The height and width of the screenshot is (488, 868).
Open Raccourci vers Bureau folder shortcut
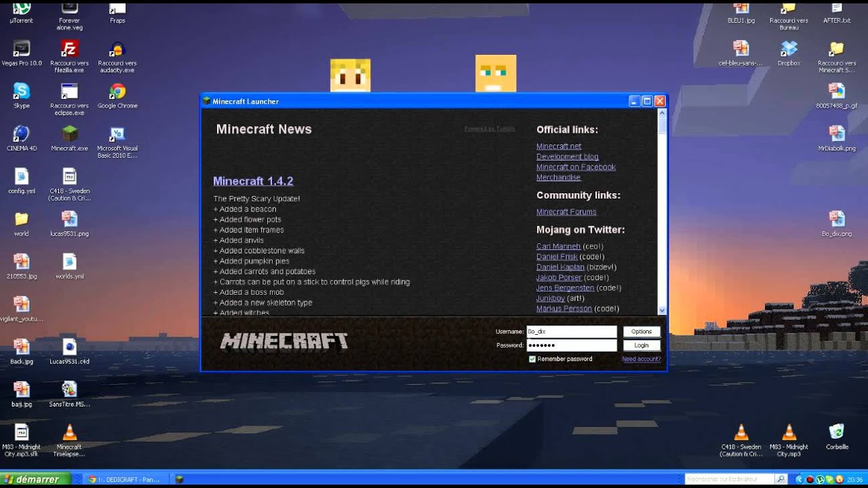789,15
